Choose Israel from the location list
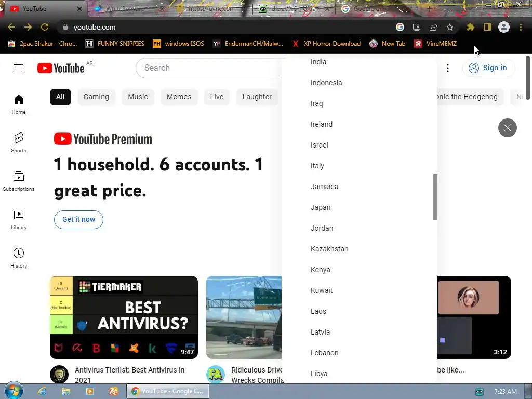 (360, 145)
